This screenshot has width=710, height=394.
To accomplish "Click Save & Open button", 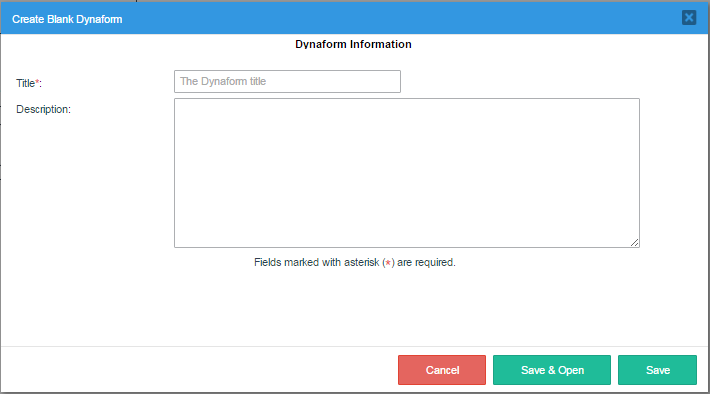I will pyautogui.click(x=552, y=370).
